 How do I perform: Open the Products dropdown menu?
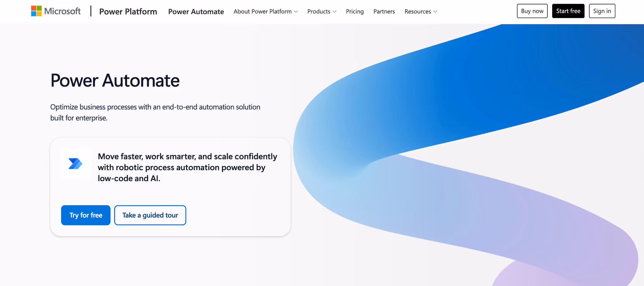[322, 12]
